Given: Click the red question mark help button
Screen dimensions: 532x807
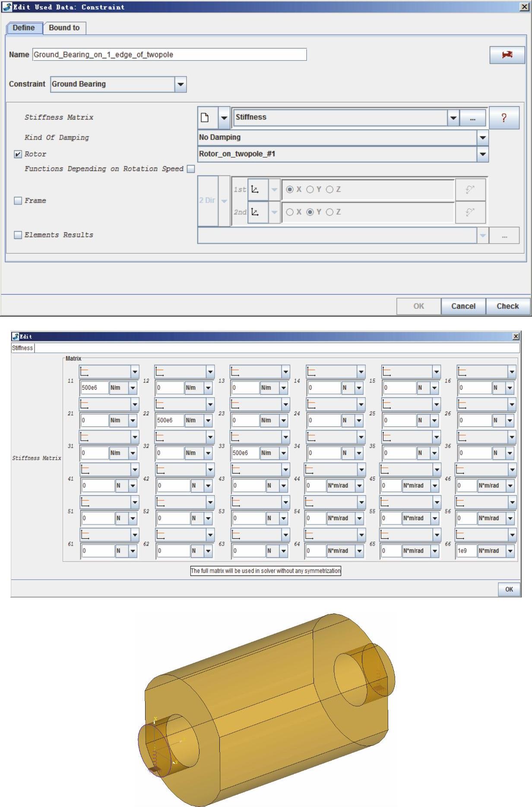Looking at the screenshot, I should point(503,118).
